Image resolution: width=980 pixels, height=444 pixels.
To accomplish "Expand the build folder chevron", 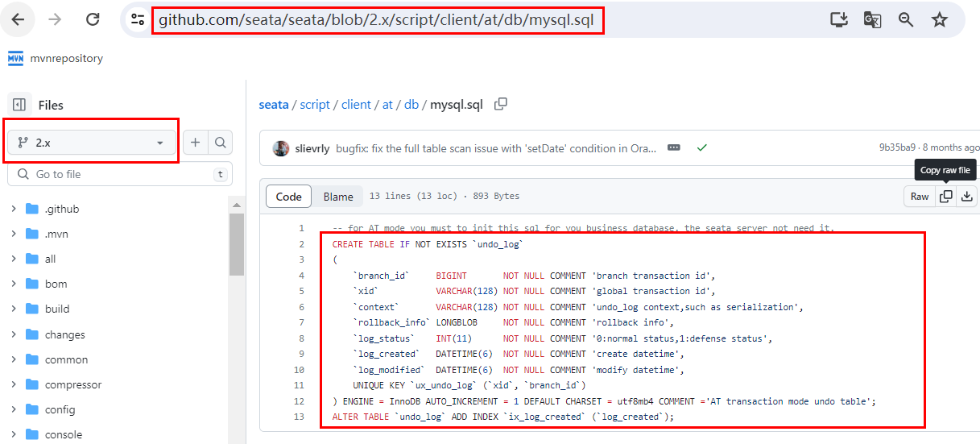I will coord(14,309).
